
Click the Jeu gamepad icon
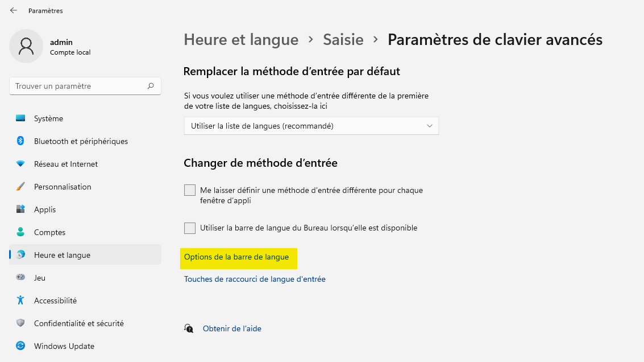pyautogui.click(x=20, y=278)
